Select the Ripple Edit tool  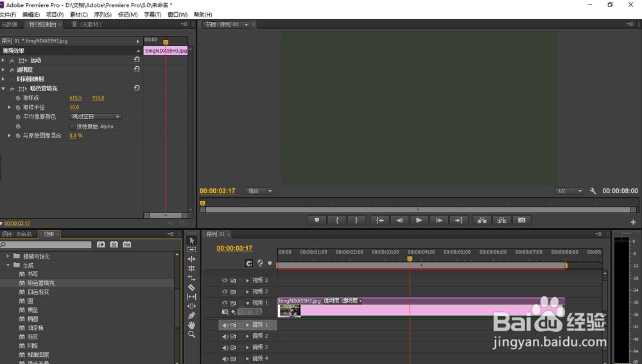point(191,259)
